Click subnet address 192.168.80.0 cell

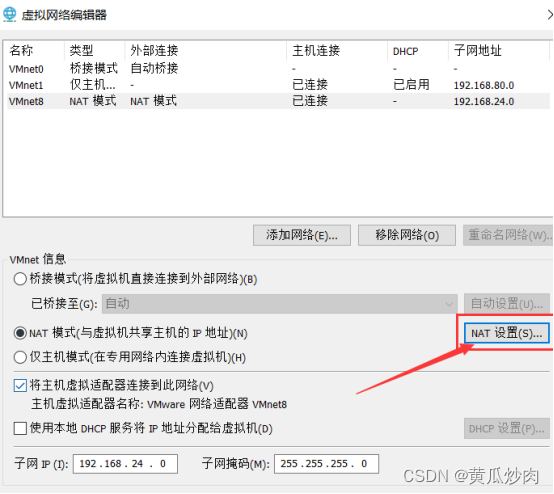point(484,85)
